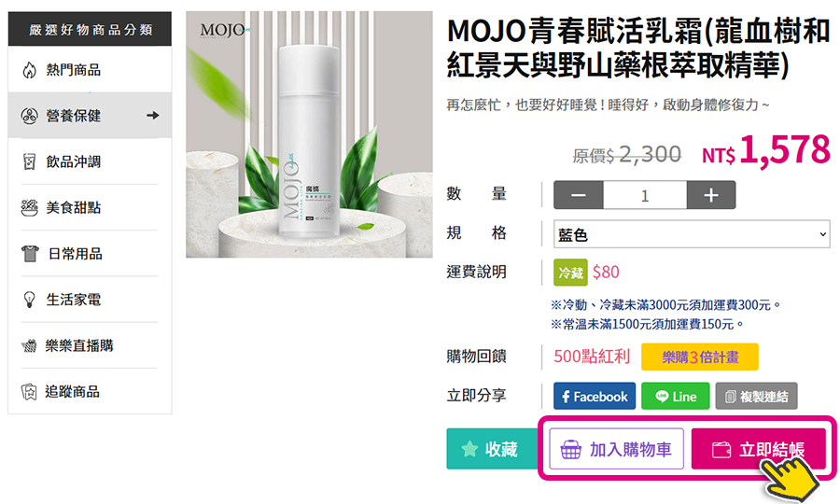840x504 pixels.
Task: Increase quantity with the plus button
Action: click(711, 195)
